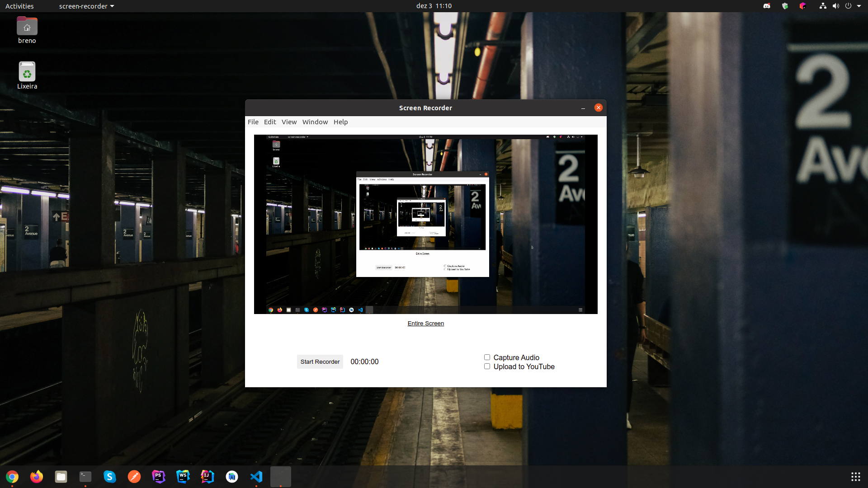This screenshot has height=488, width=868.
Task: Open the Help menu
Action: [x=340, y=122]
